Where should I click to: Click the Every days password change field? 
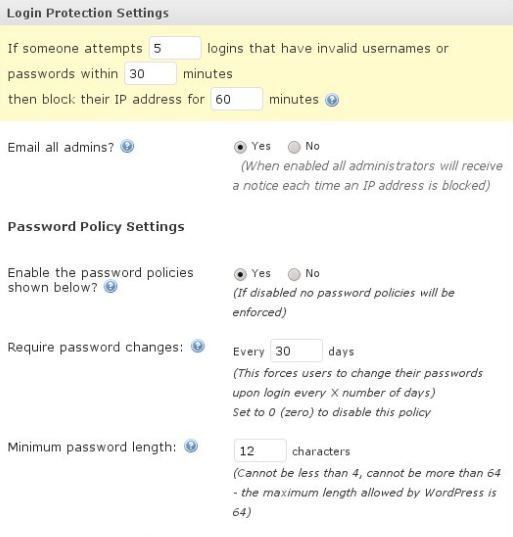click(296, 351)
